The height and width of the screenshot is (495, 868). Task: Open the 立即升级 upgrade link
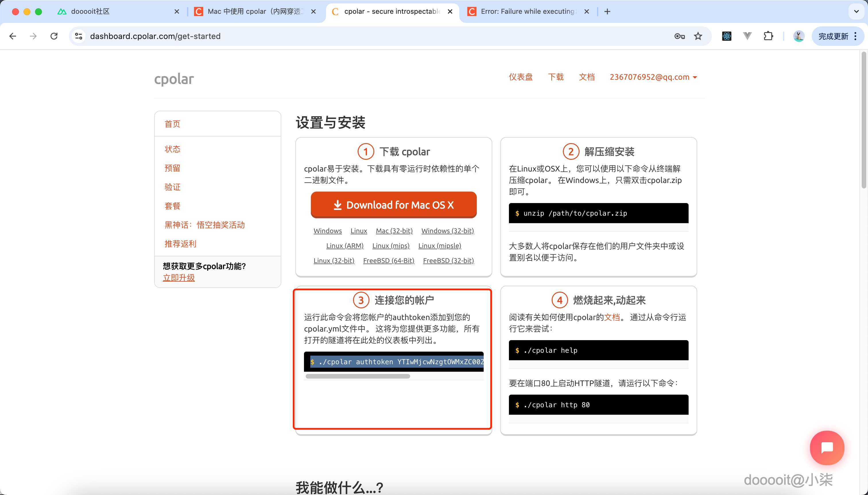[179, 277]
